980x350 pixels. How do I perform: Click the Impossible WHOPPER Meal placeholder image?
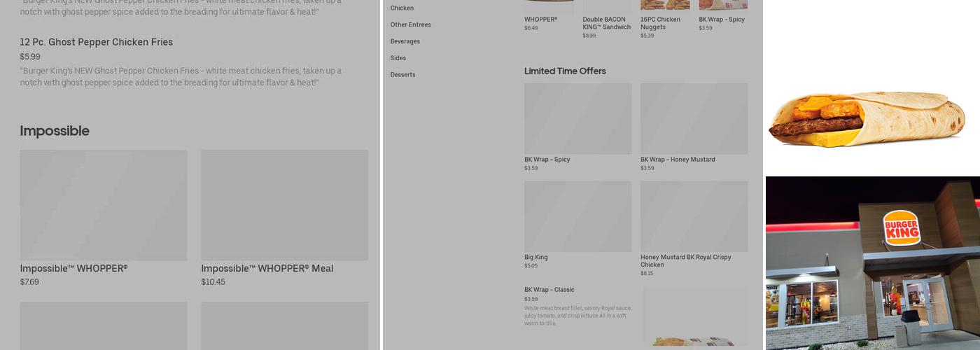click(x=285, y=205)
